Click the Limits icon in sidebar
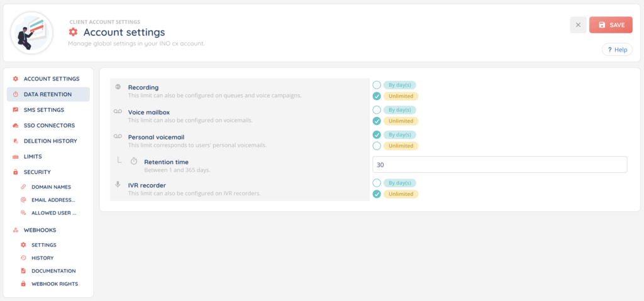 click(x=16, y=156)
